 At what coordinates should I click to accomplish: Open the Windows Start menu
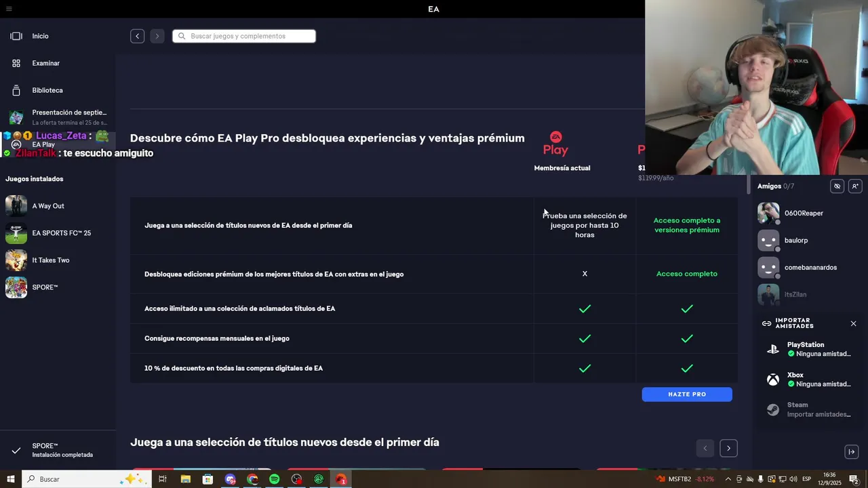[x=11, y=479]
